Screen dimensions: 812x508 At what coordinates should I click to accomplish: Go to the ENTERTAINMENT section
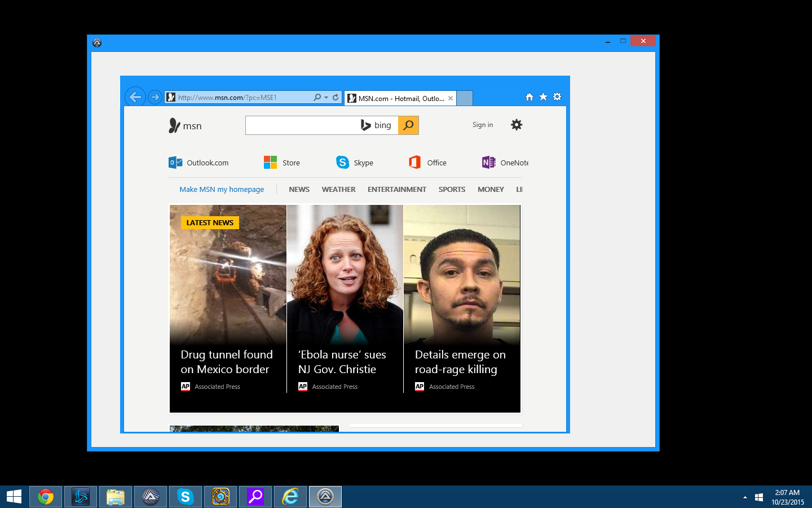point(397,190)
